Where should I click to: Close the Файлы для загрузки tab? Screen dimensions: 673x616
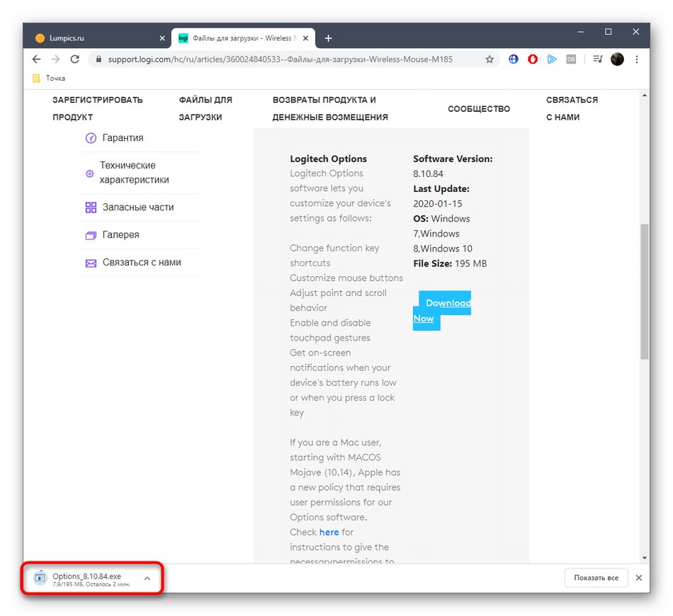click(305, 38)
